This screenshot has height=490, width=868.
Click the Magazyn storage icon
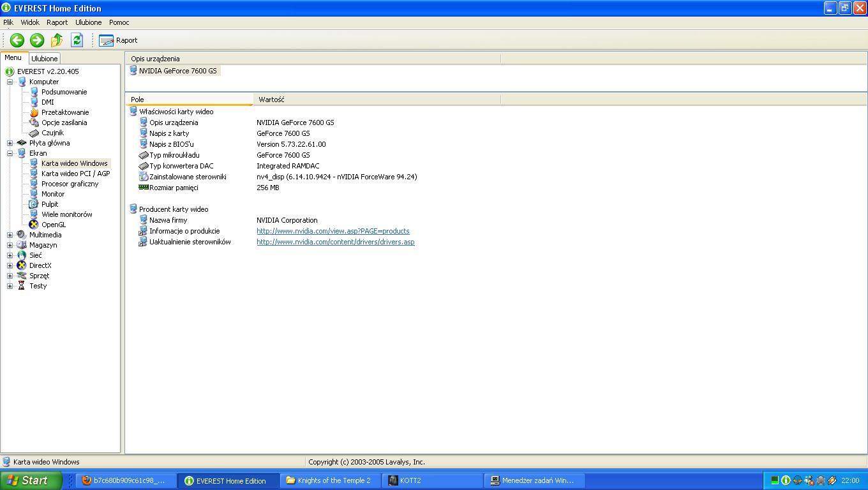point(22,245)
